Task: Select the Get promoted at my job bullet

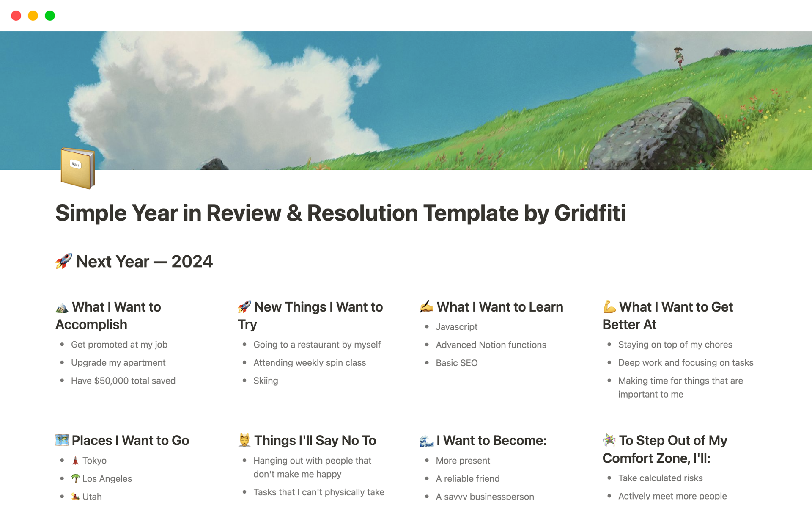Action: (x=119, y=345)
